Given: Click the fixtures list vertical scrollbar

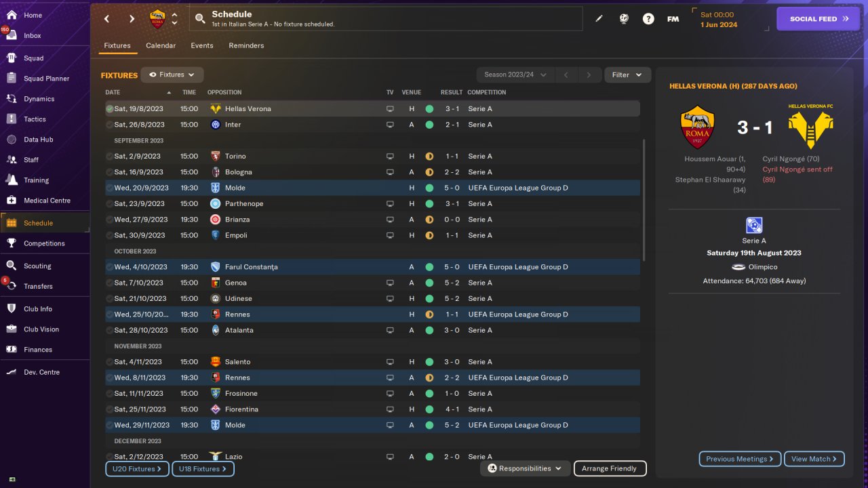Looking at the screenshot, I should point(644,201).
